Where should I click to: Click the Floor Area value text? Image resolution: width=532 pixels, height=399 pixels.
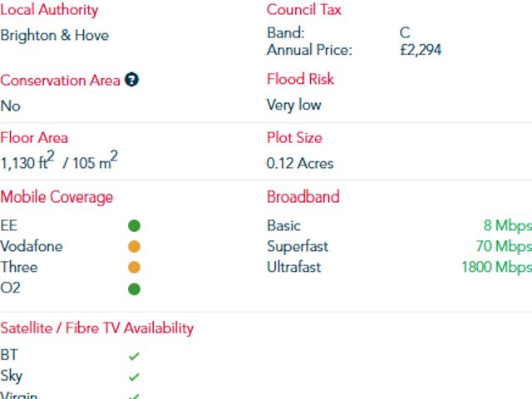pos(59,160)
